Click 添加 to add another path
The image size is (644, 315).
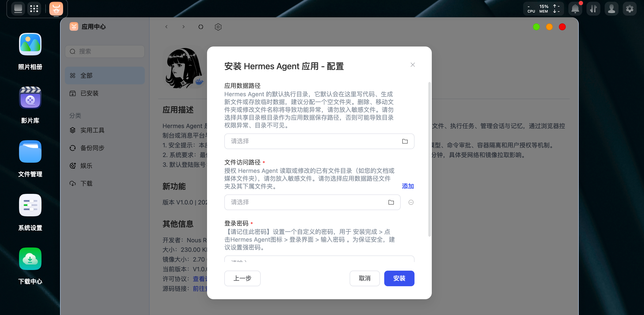tap(408, 186)
